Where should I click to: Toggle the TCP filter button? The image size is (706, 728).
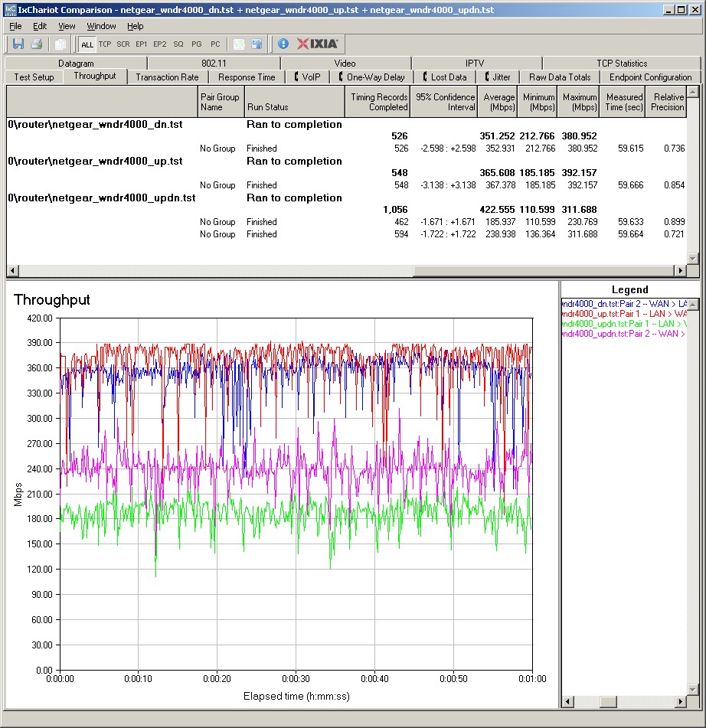(x=105, y=44)
